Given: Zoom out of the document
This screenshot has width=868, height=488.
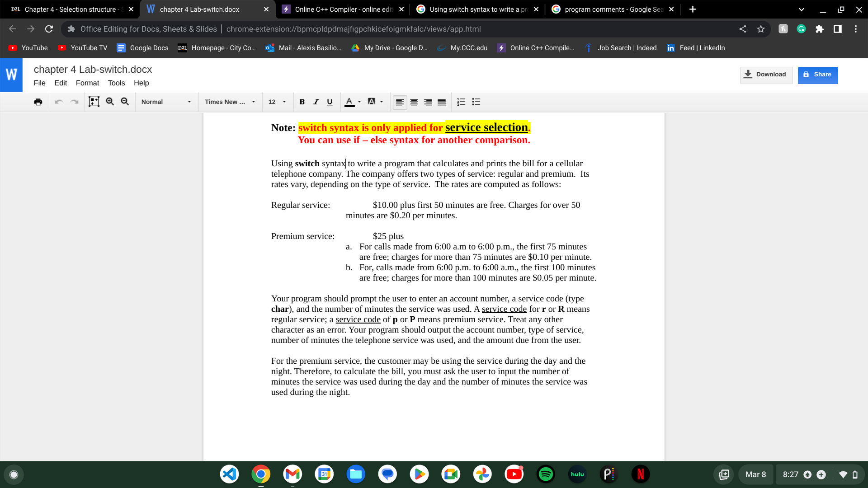Looking at the screenshot, I should 125,102.
